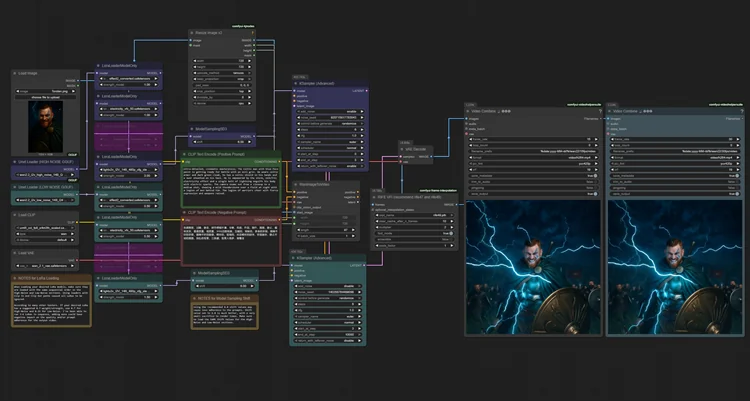Collapse the RIFE VFI interpolation node
The height and width of the screenshot is (401, 750).
click(376, 198)
